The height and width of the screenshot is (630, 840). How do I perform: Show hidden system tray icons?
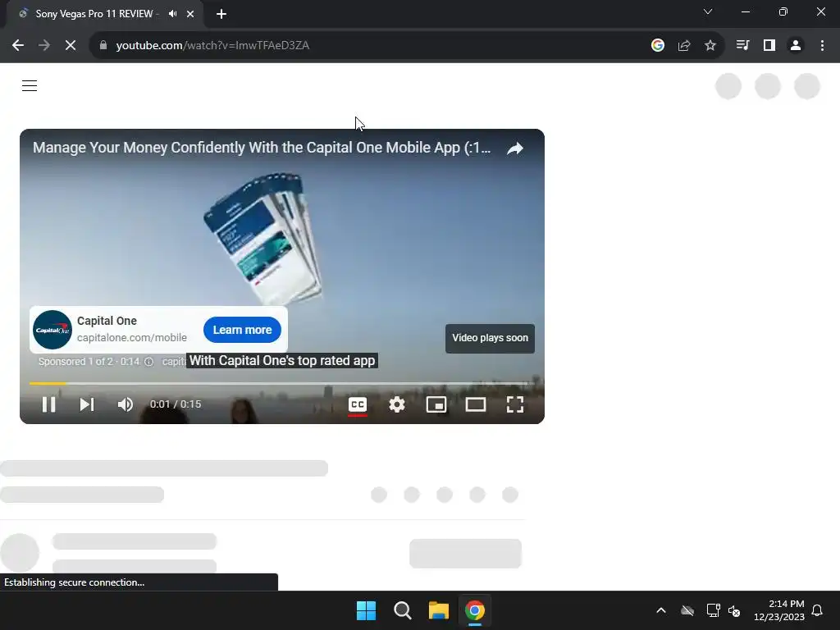[661, 610]
